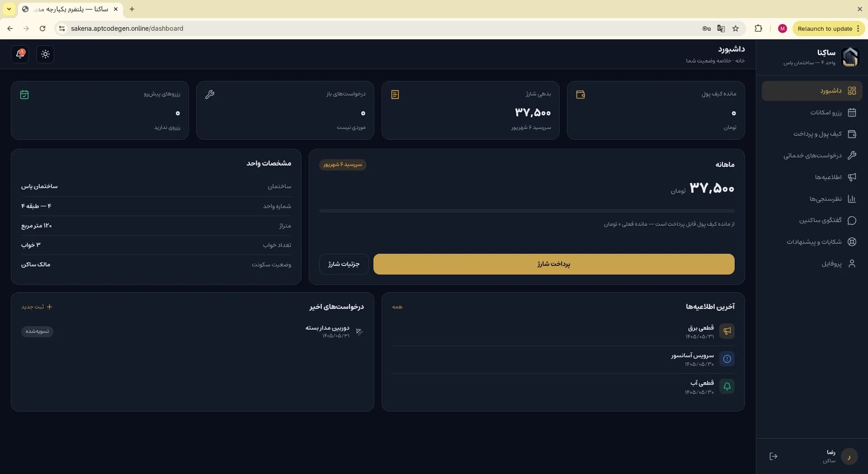Click the پرداخت شارژ button
This screenshot has width=868, height=474.
(554, 264)
